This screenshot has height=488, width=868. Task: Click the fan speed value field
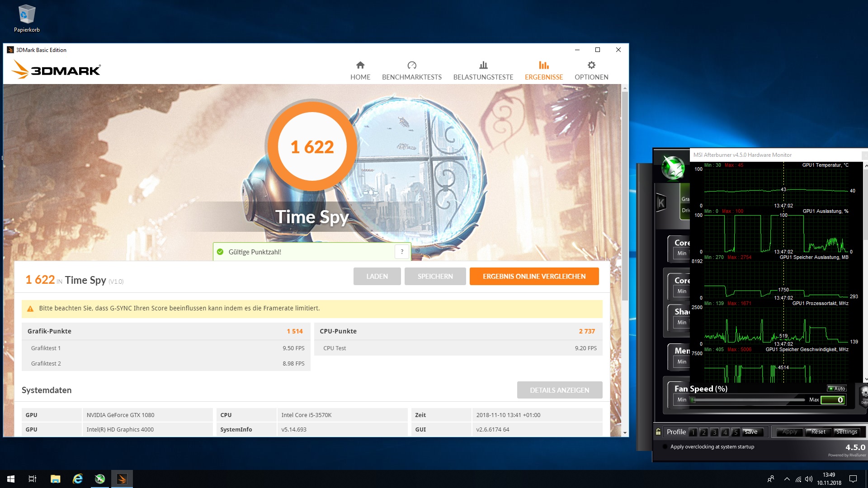tap(833, 400)
